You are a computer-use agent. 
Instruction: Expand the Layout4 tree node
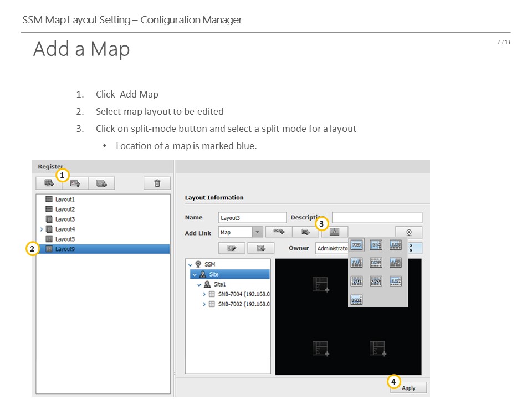[41, 229]
